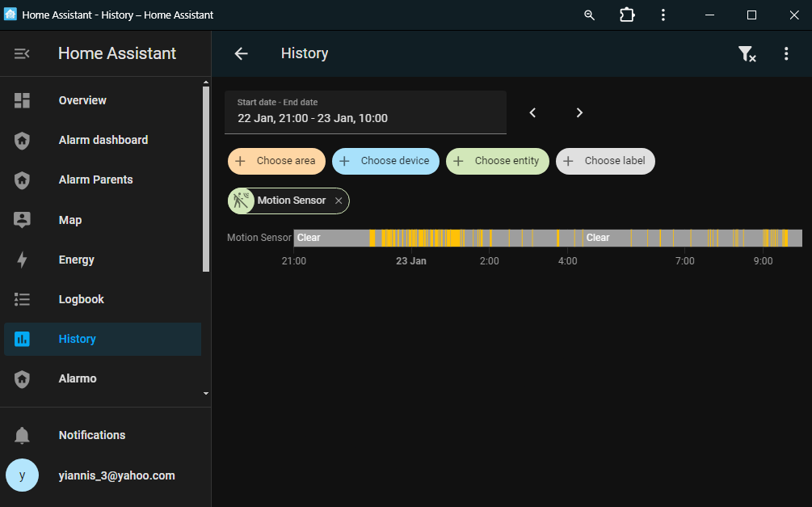Open the app window three-dot menu
This screenshot has width=812, height=507.
[x=663, y=15]
